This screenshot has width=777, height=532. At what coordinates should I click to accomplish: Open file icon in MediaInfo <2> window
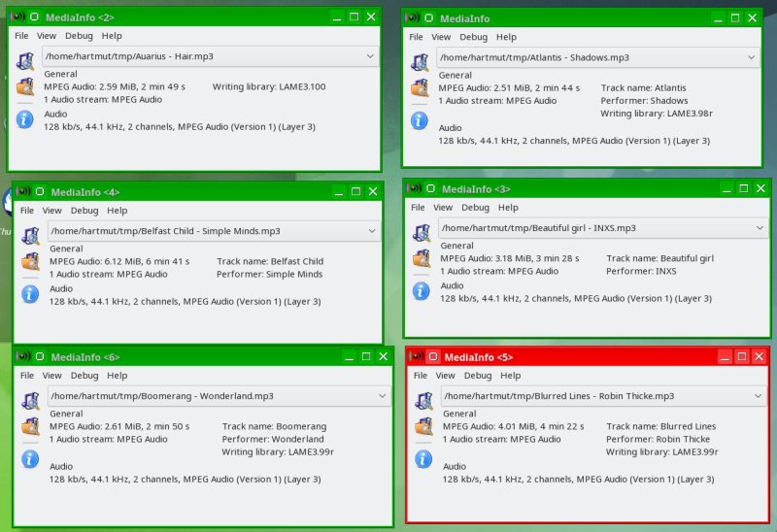pyautogui.click(x=25, y=61)
